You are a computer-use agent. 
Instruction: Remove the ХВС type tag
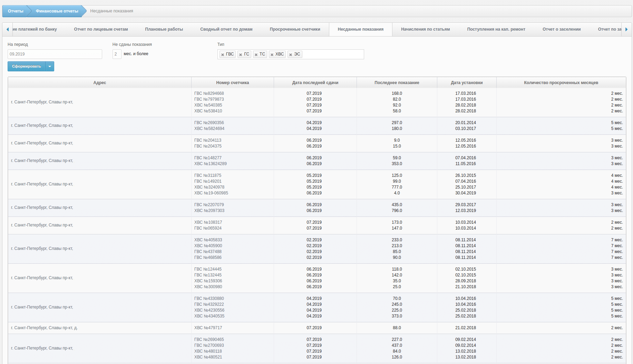[x=272, y=54]
